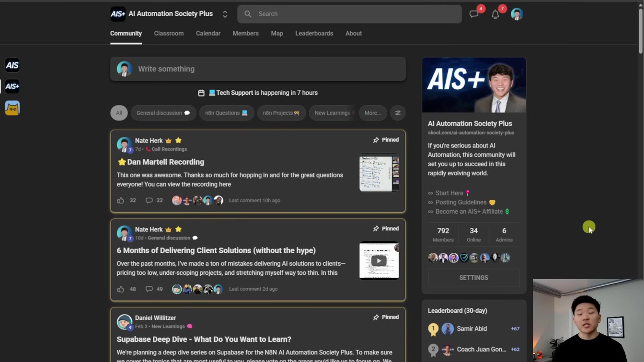Open Coach Juan Gon... leaderboard entry

coord(482,350)
